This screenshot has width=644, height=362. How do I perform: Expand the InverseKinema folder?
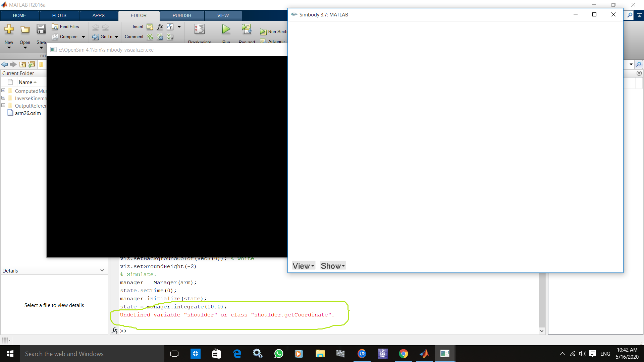pos(3,98)
